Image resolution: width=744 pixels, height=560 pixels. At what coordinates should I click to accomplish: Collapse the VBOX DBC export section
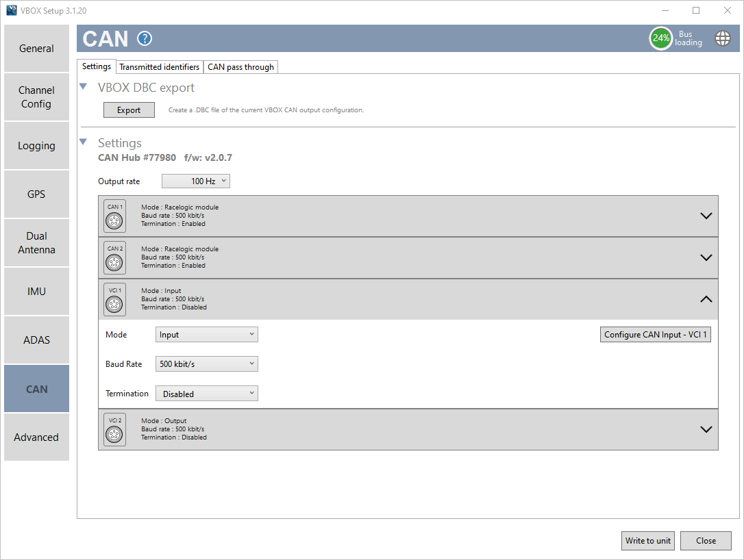point(84,86)
